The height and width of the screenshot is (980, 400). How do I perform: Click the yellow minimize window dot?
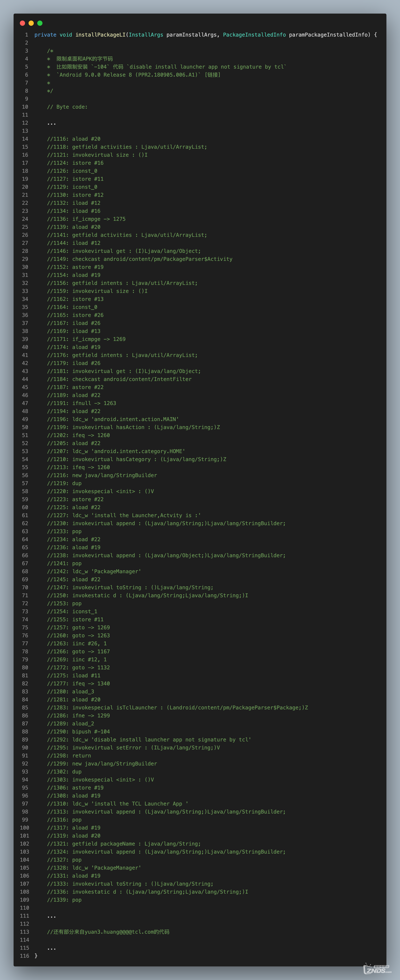(31, 23)
